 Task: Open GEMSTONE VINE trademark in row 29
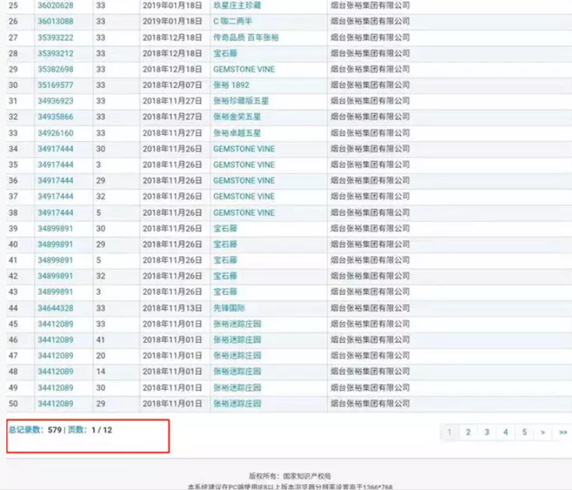click(x=244, y=69)
